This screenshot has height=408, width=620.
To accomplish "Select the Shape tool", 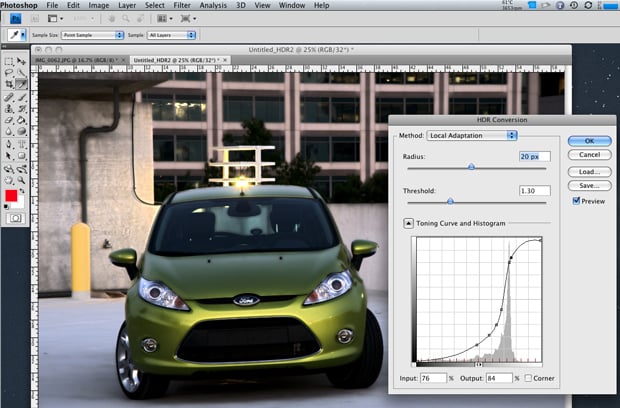I will [x=21, y=156].
